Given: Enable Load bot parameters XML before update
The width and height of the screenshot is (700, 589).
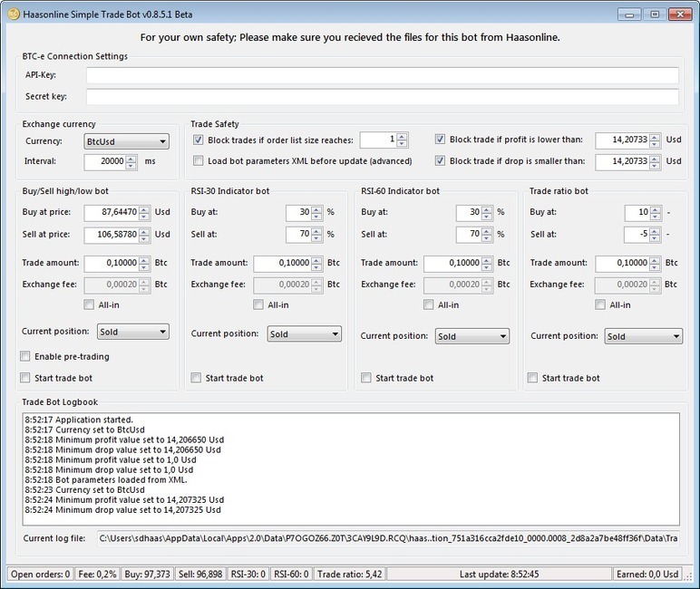Looking at the screenshot, I should [x=198, y=160].
